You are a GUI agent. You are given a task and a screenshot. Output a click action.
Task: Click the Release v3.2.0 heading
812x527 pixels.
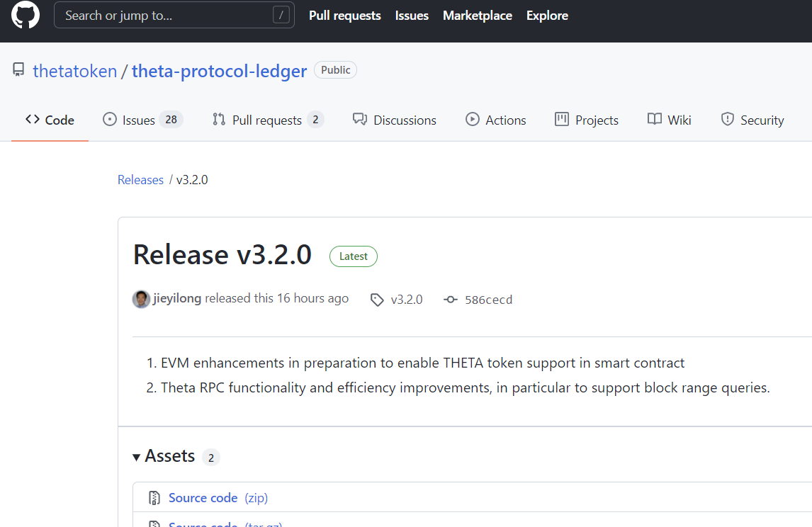click(x=222, y=255)
